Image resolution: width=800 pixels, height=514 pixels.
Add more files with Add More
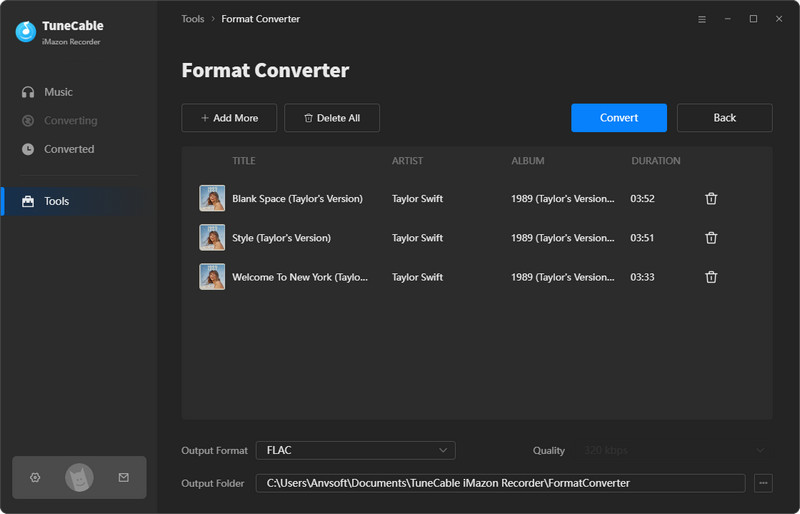pos(229,118)
